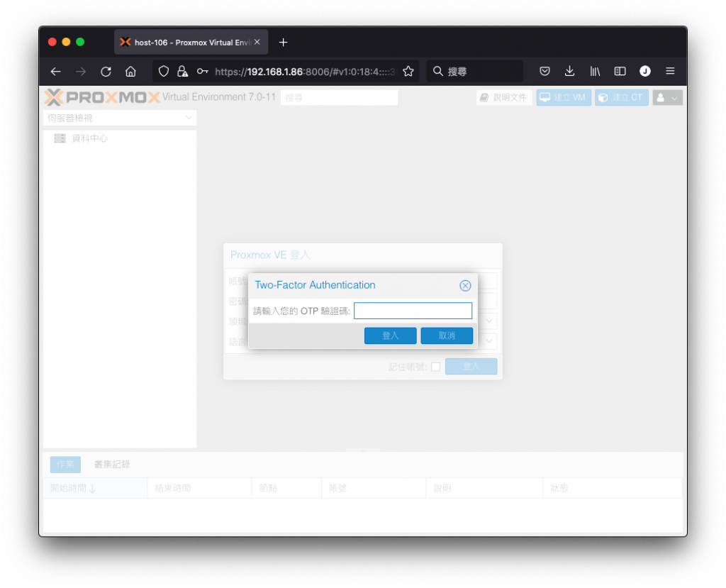This screenshot has height=588, width=726.
Task: Click the dimmed 登入 login window button
Action: pos(471,367)
